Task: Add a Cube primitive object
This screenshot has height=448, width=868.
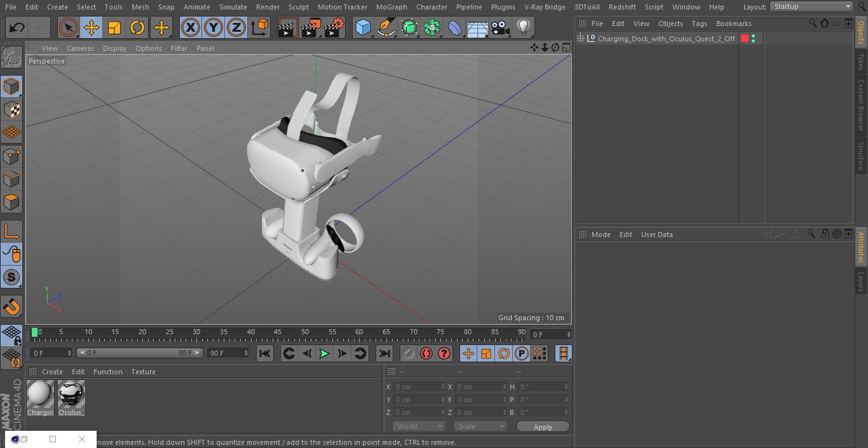Action: 363,28
